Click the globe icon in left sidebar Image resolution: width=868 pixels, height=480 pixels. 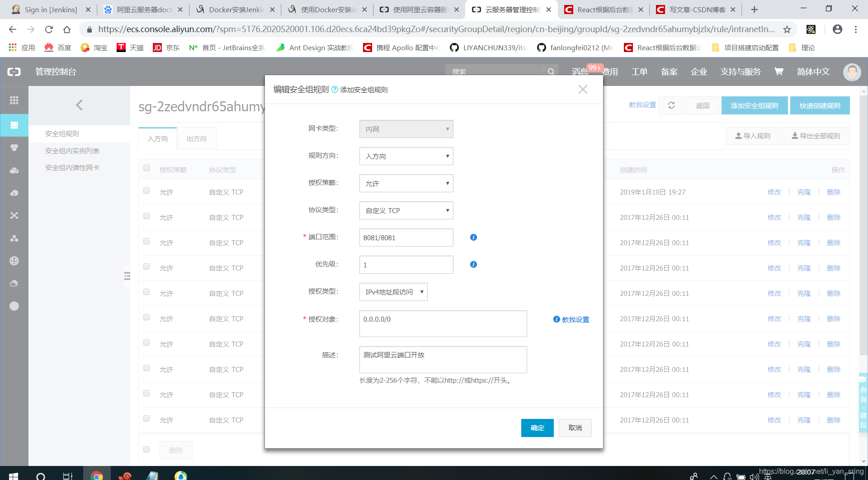pos(14,261)
